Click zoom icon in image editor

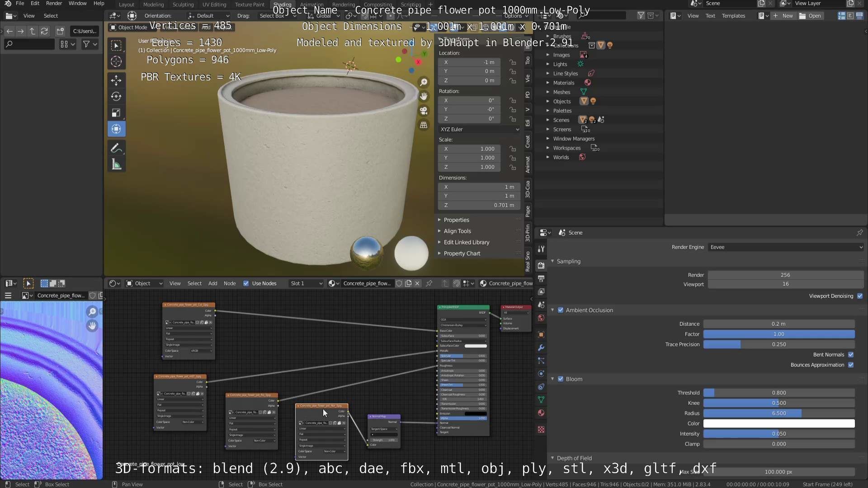[x=92, y=312]
